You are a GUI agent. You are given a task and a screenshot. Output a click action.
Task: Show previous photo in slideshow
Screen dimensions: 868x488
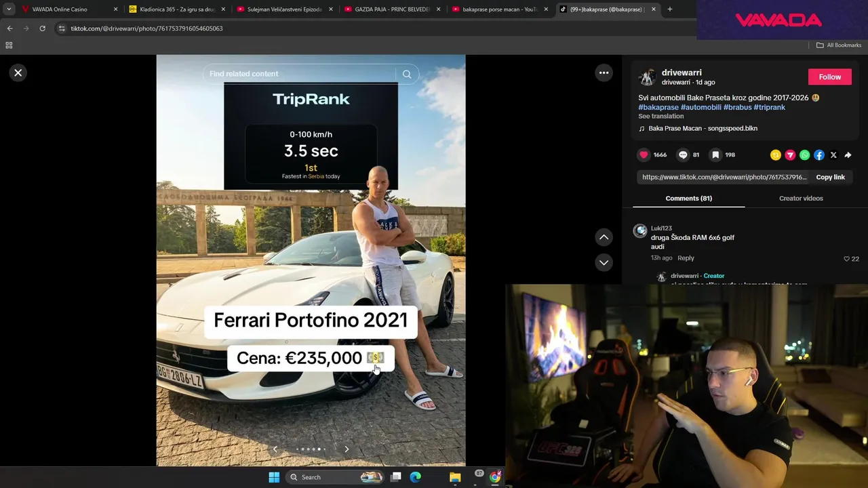275,449
